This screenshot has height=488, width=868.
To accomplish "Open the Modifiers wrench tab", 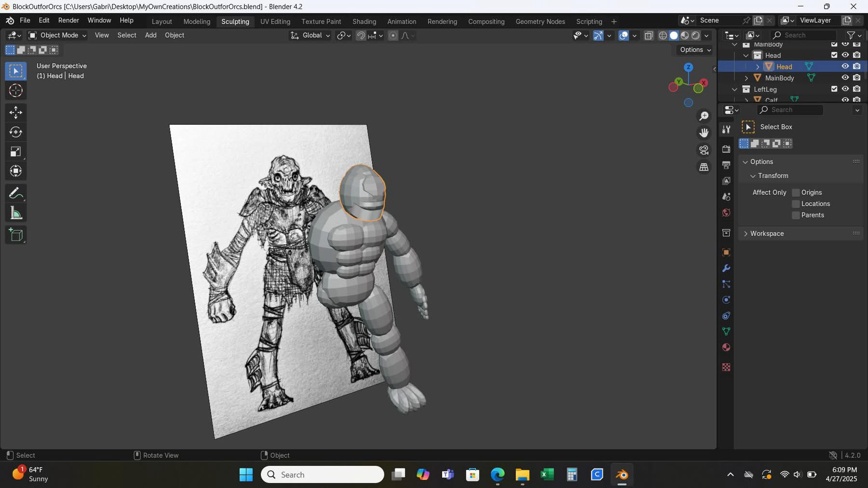I will [726, 268].
